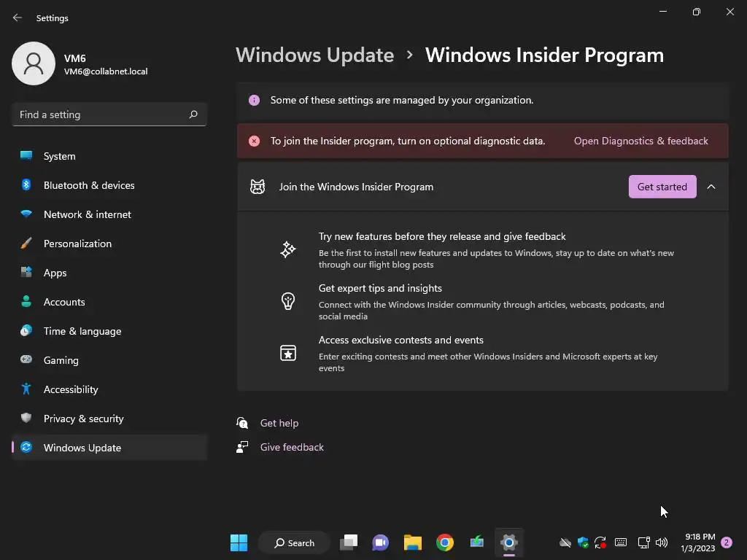Go to Privacy & security settings
Image resolution: width=747 pixels, height=560 pixels.
[x=109, y=419]
